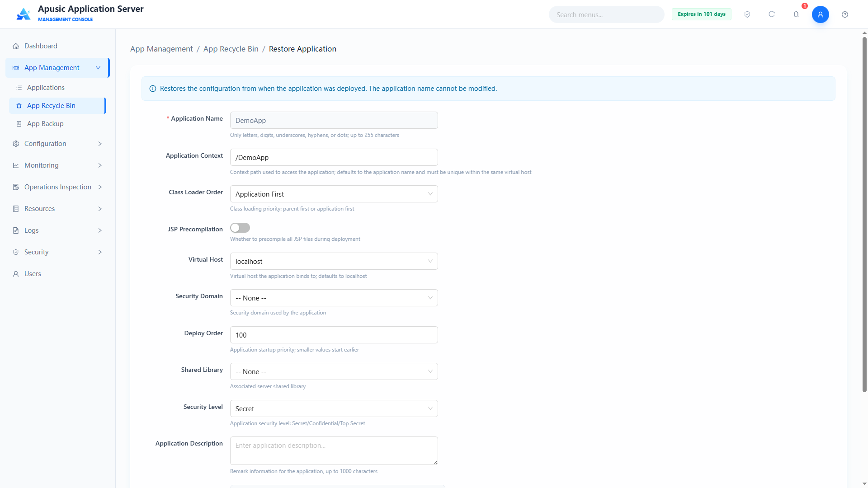Expand the Security menu chevron
This screenshot has height=488, width=868.
tap(100, 252)
